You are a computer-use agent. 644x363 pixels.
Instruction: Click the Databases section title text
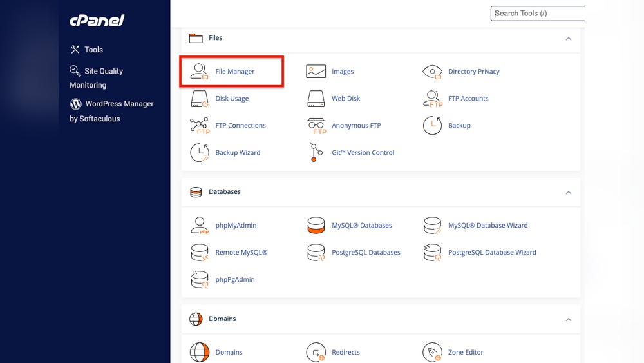click(225, 192)
